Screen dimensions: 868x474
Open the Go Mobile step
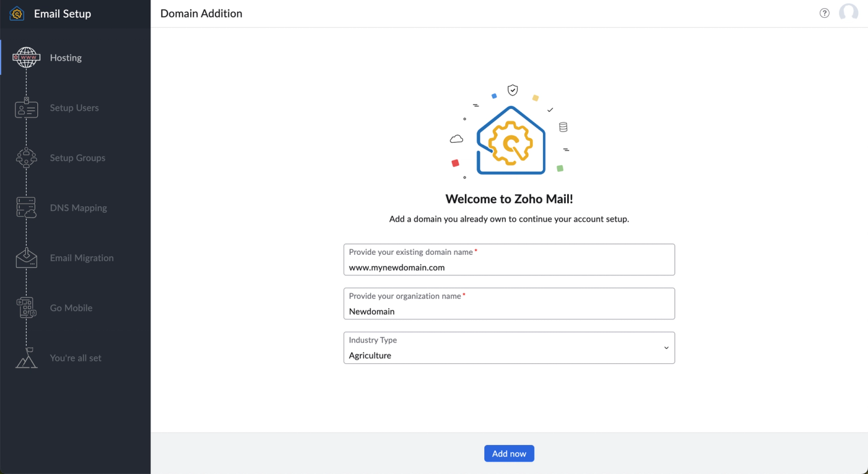click(76, 308)
